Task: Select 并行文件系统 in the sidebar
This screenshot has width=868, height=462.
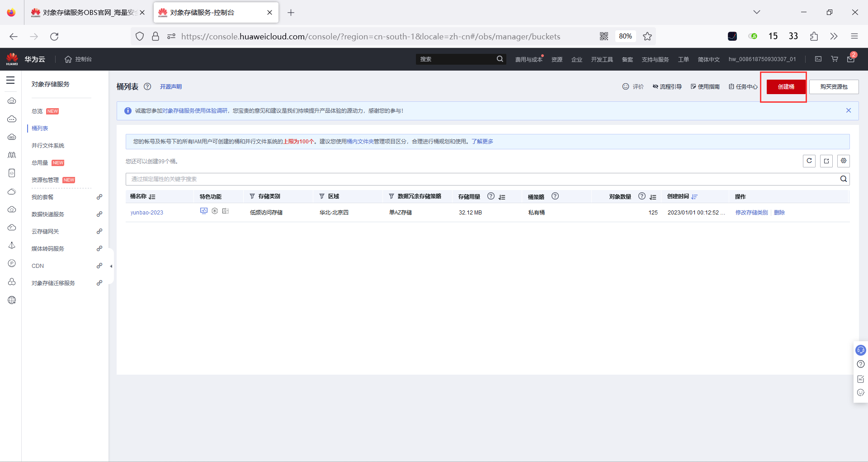Action: tap(48, 146)
